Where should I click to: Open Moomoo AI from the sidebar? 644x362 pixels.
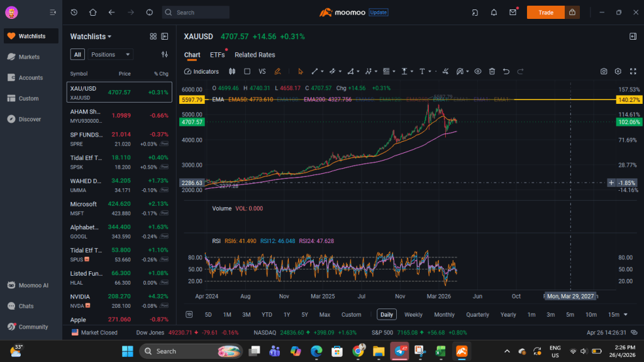click(31, 285)
